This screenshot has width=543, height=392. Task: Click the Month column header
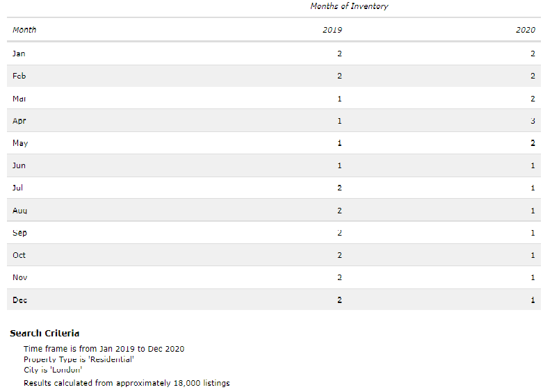(24, 30)
